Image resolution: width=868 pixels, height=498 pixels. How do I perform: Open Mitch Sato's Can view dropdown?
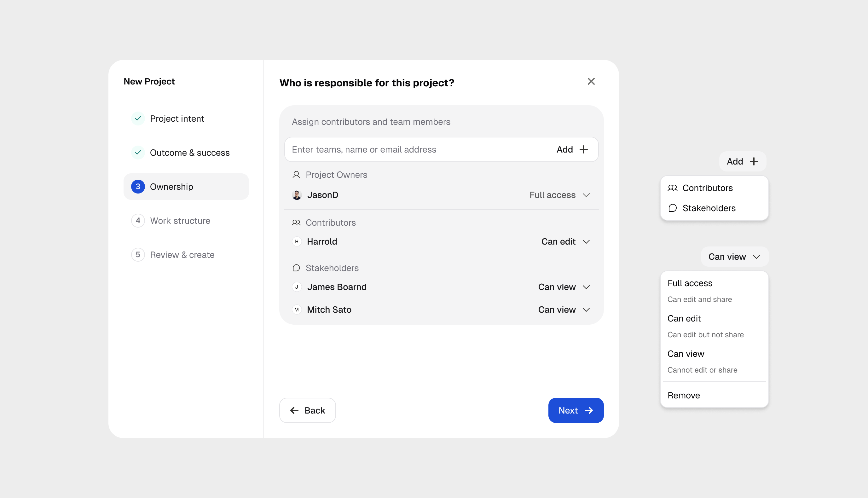pos(564,310)
